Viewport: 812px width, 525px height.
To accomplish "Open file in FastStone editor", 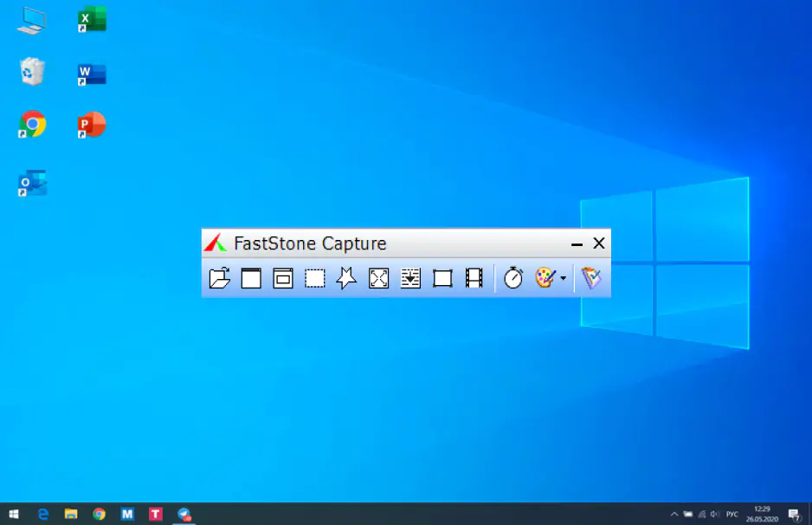I will coord(220,278).
